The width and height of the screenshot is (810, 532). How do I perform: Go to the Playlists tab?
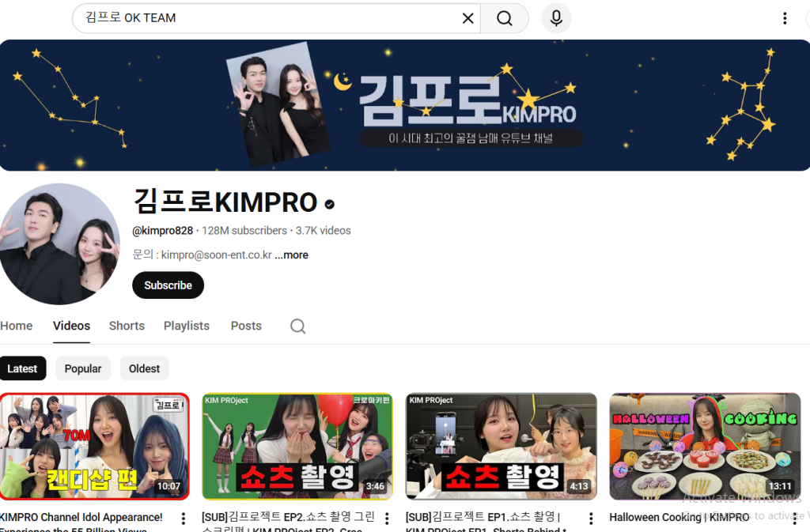coord(187,326)
